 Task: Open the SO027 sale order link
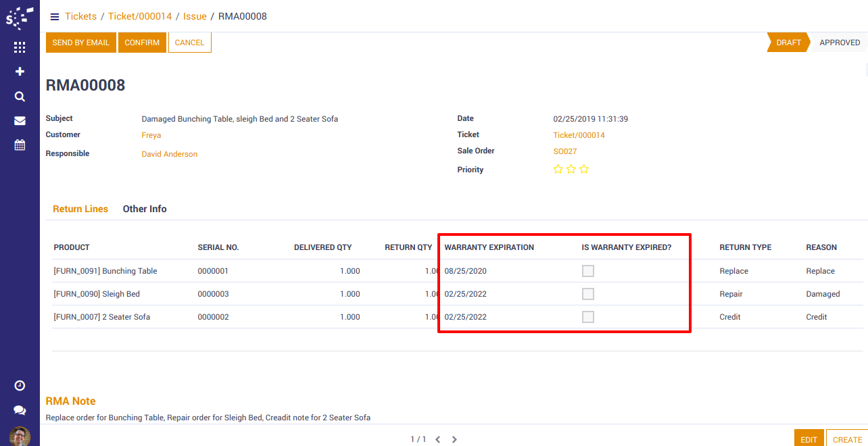[x=564, y=151]
